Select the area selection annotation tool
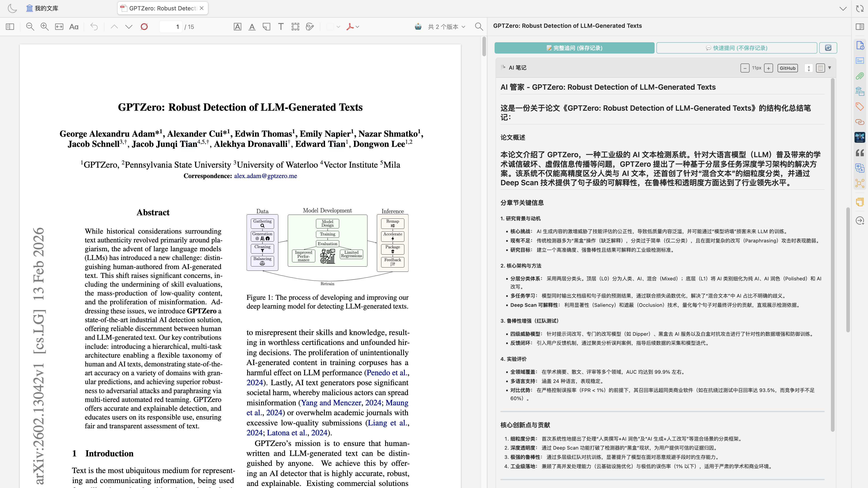Screen dimensions: 868x488 [295, 27]
